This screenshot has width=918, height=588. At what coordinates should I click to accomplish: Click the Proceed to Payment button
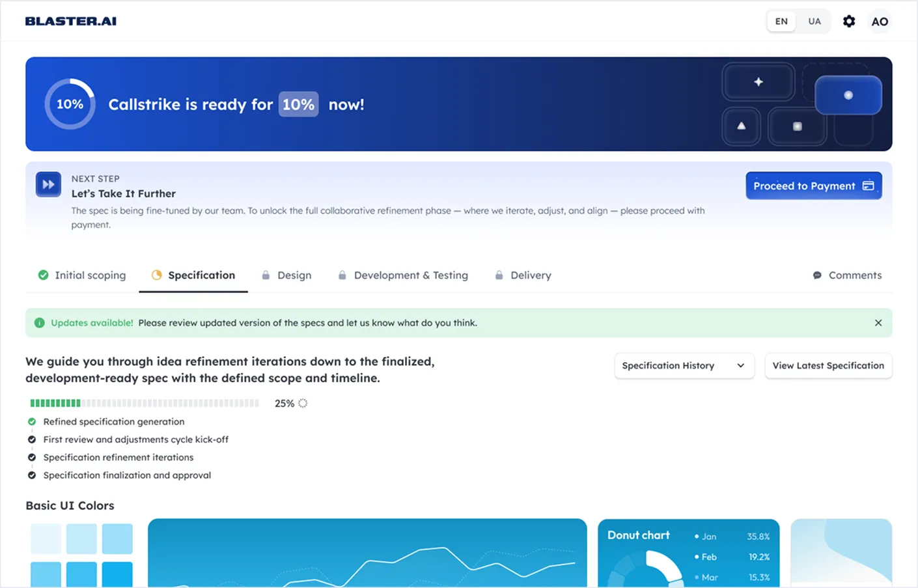pyautogui.click(x=813, y=186)
